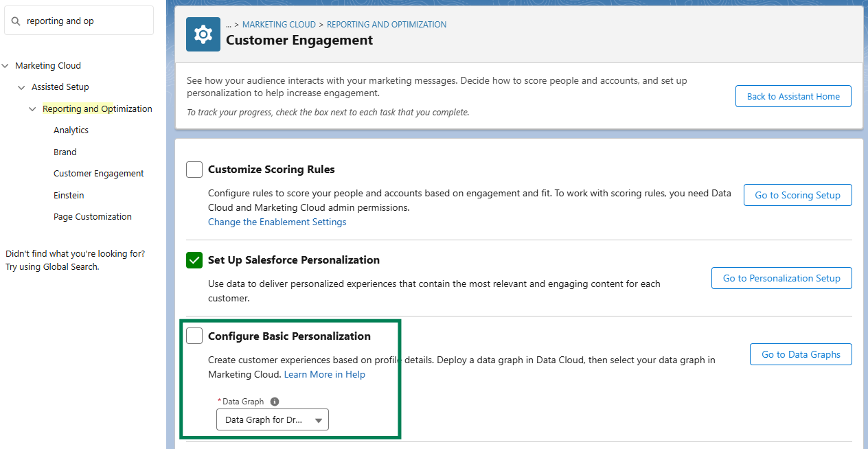Click the Customer Engagement page title
This screenshot has width=868, height=449.
[x=299, y=41]
